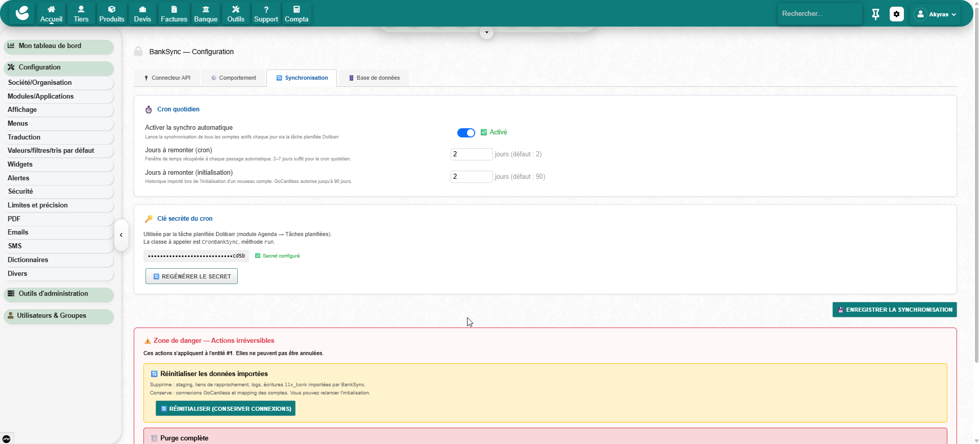Open Mon tableau de bord

point(59,46)
